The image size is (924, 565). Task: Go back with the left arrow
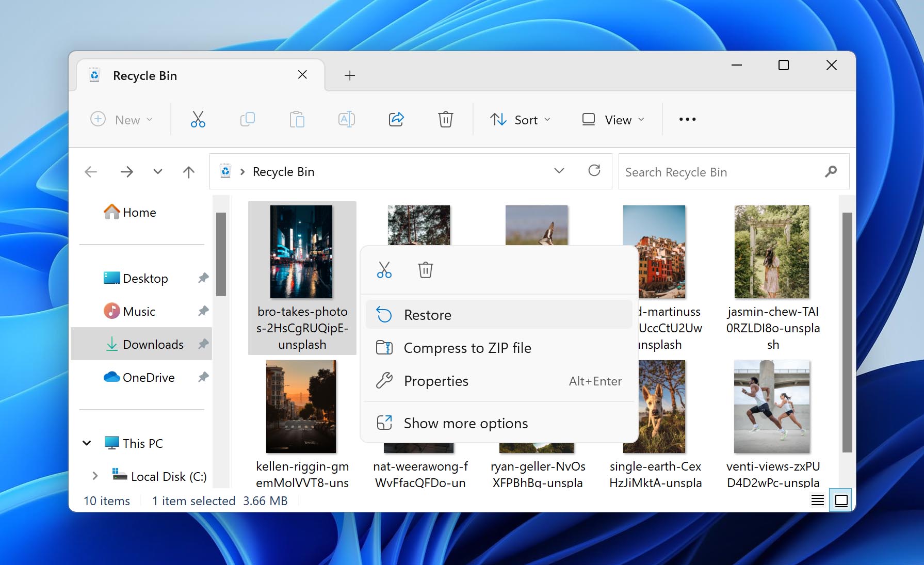coord(91,172)
